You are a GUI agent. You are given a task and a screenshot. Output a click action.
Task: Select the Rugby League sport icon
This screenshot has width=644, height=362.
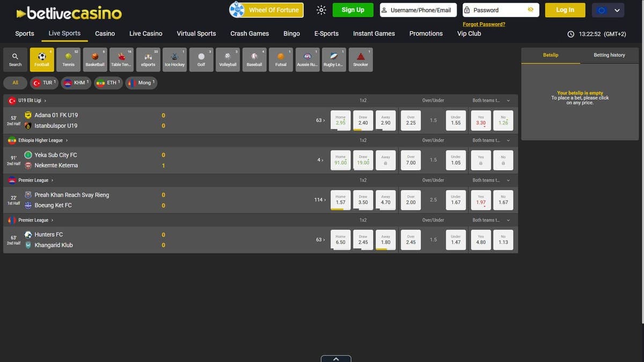click(334, 60)
